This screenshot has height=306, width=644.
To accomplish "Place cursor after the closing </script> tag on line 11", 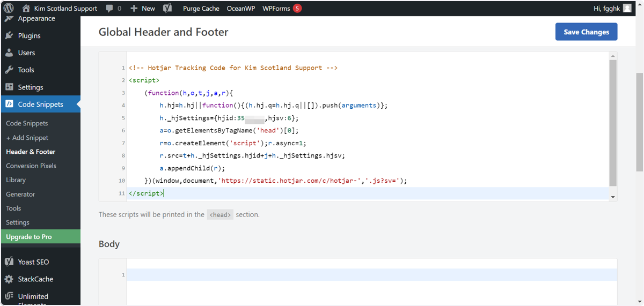I will (164, 193).
